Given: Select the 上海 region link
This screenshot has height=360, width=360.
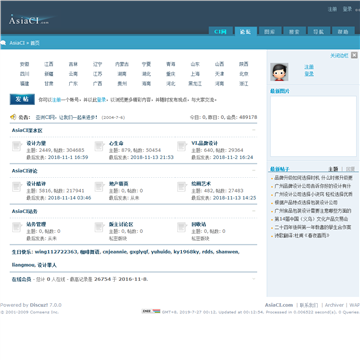Looking at the screenshot, I should coord(195,74).
